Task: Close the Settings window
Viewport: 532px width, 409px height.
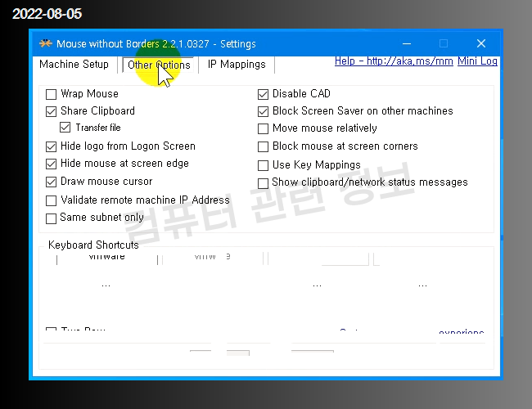Action: click(481, 43)
